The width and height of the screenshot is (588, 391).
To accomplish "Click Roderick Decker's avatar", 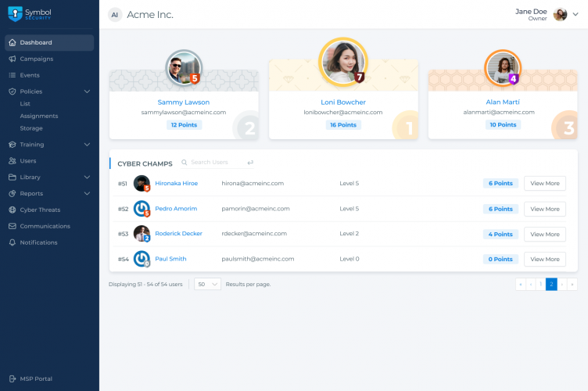I will coord(142,234).
